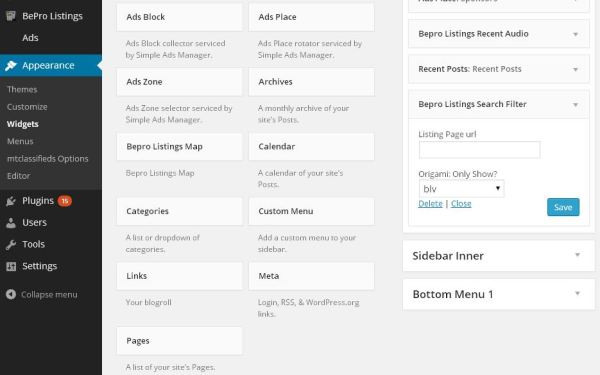Save the Search Filter widget

(x=563, y=207)
